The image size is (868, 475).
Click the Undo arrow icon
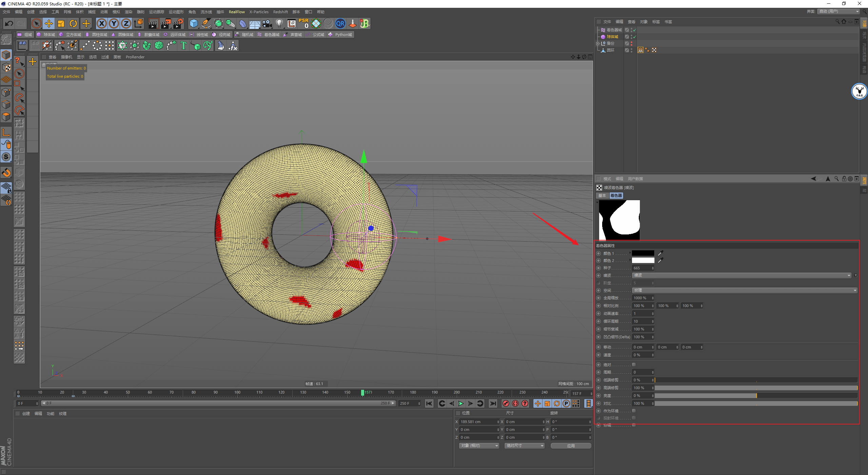pos(9,23)
